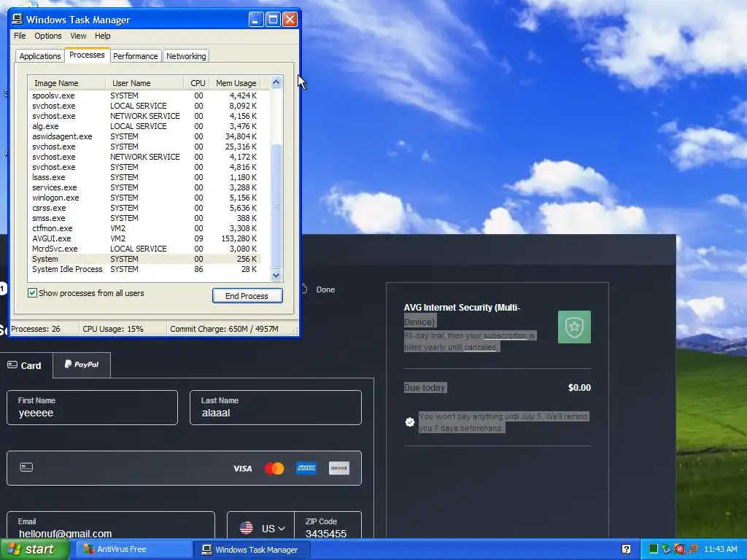Click the Safely Remove Hardware tray icon

click(x=666, y=549)
